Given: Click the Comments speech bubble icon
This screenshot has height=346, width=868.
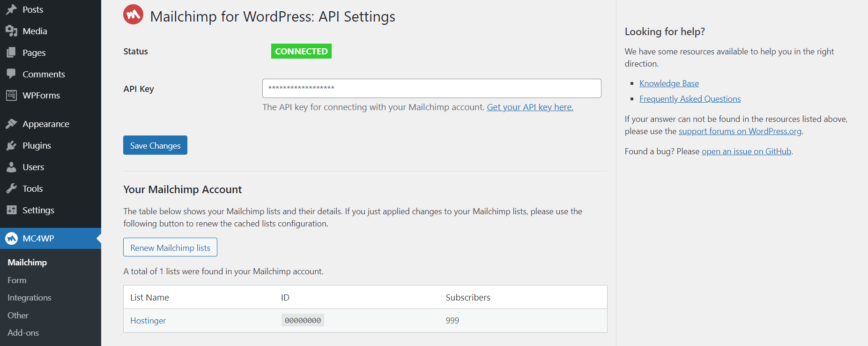Looking at the screenshot, I should point(11,74).
